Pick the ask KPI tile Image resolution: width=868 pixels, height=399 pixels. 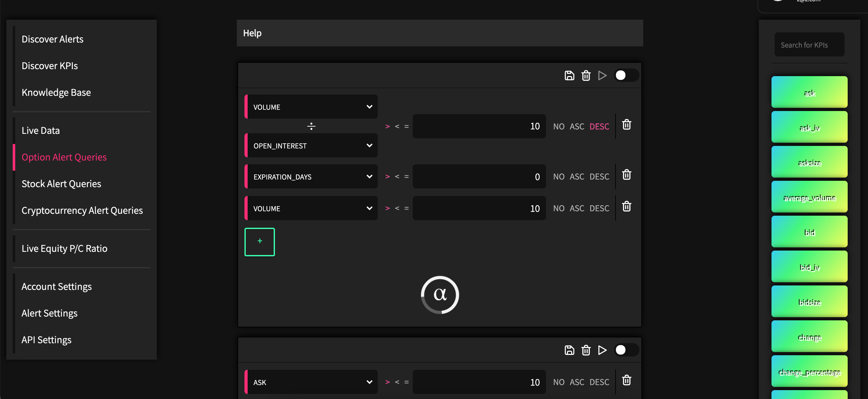pyautogui.click(x=809, y=92)
